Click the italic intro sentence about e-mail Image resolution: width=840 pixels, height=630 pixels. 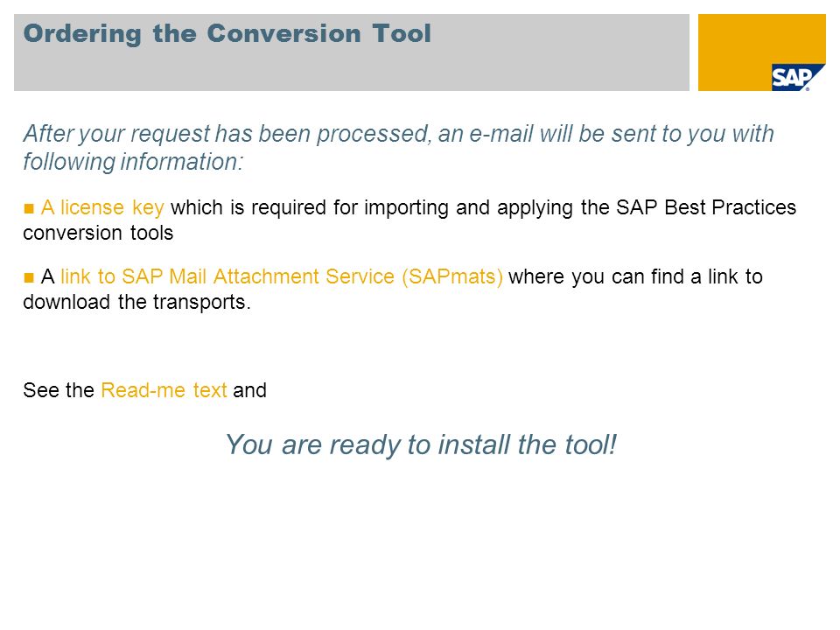[x=398, y=147]
